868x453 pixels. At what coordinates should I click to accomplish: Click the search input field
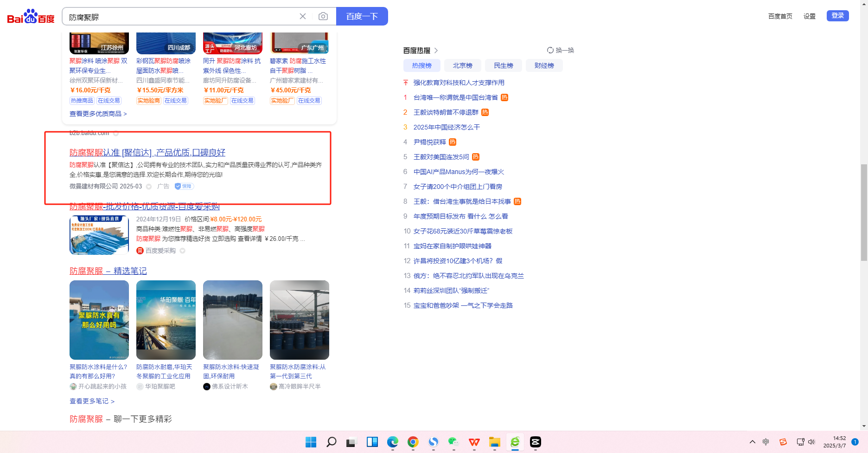pyautogui.click(x=181, y=17)
